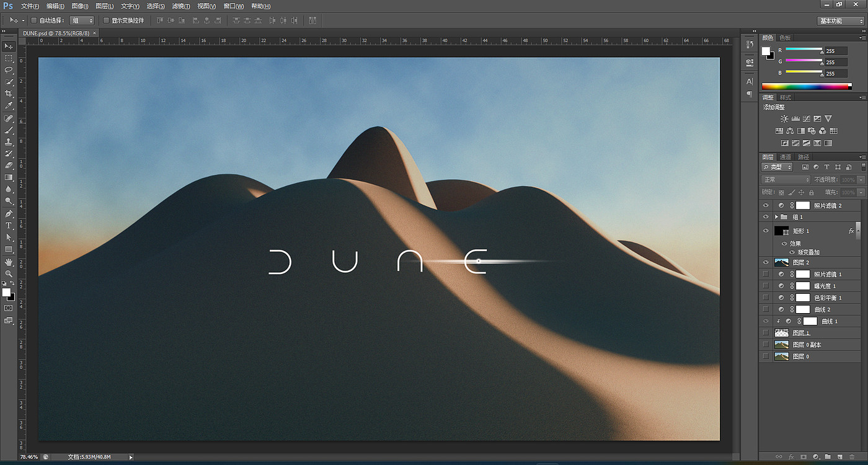The height and width of the screenshot is (465, 868).
Task: Click the foreground color swatch in toolbox
Action: click(6, 292)
